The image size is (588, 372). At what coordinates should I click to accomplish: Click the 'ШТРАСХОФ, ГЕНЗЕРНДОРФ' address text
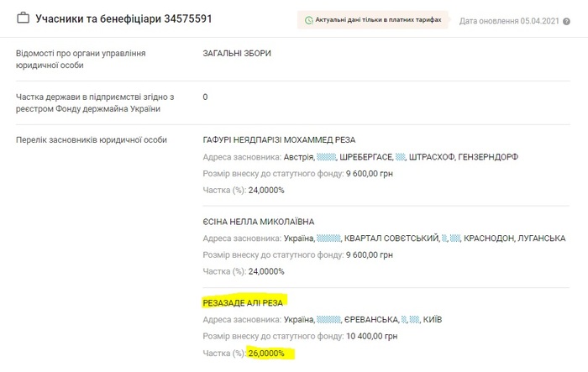click(464, 157)
